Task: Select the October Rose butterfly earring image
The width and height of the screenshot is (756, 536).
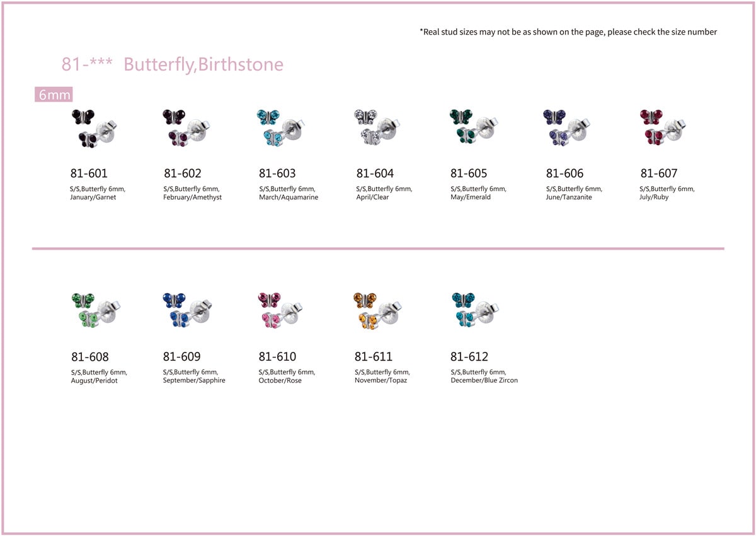Action: tap(282, 311)
